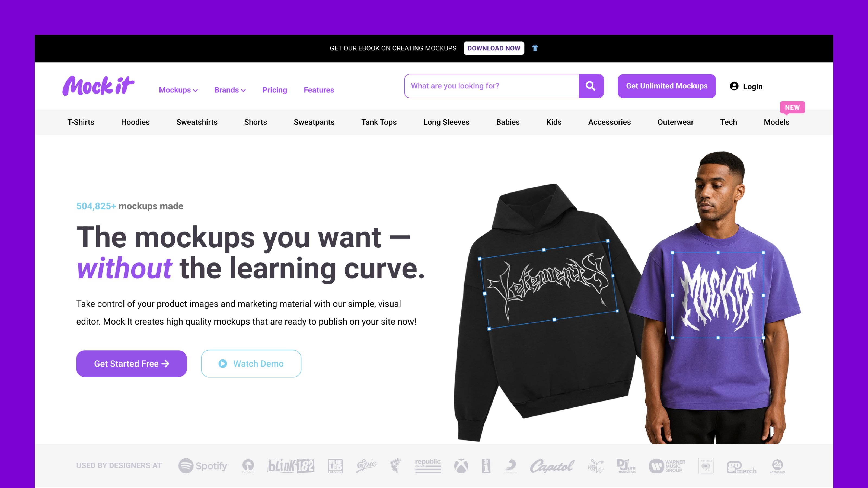Image resolution: width=868 pixels, height=488 pixels.
Task: Click the magnifying glass search icon
Action: [591, 86]
